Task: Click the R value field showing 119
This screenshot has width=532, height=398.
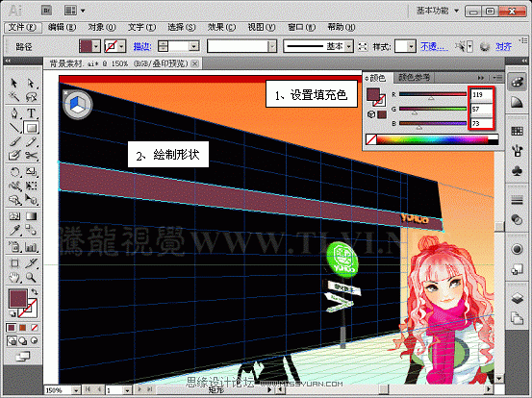Action: [x=481, y=95]
